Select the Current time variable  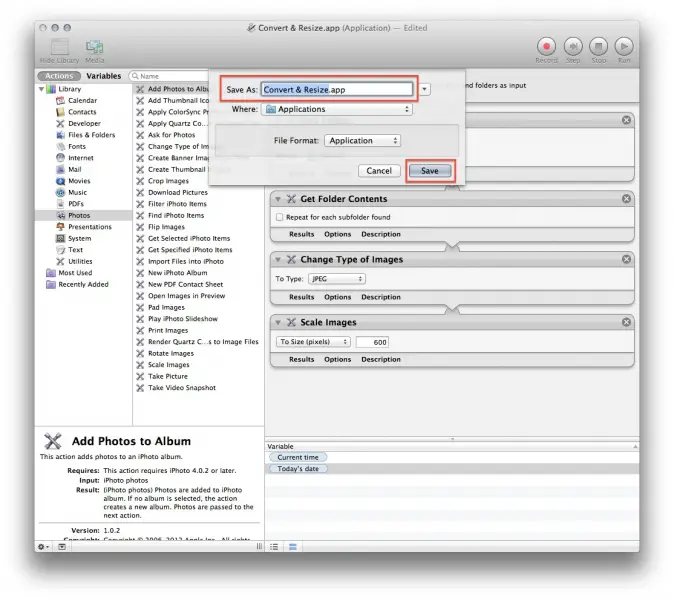pyautogui.click(x=297, y=457)
